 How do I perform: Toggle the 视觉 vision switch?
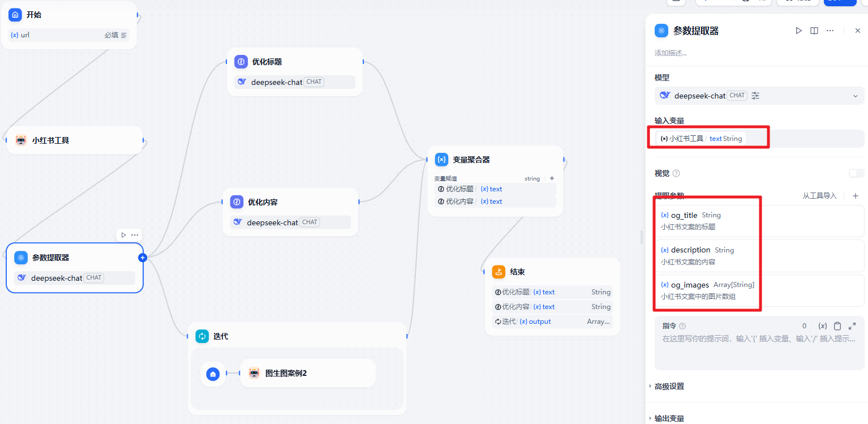click(856, 173)
